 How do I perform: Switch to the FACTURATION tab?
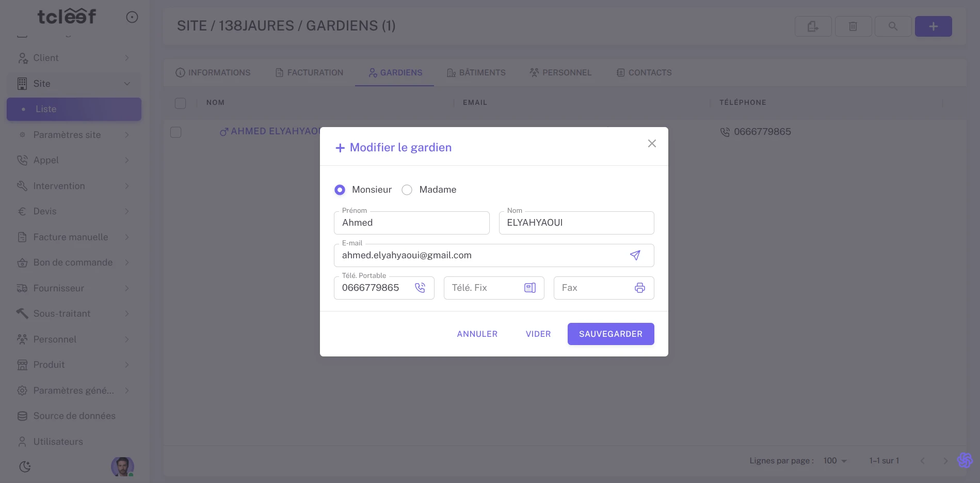309,72
